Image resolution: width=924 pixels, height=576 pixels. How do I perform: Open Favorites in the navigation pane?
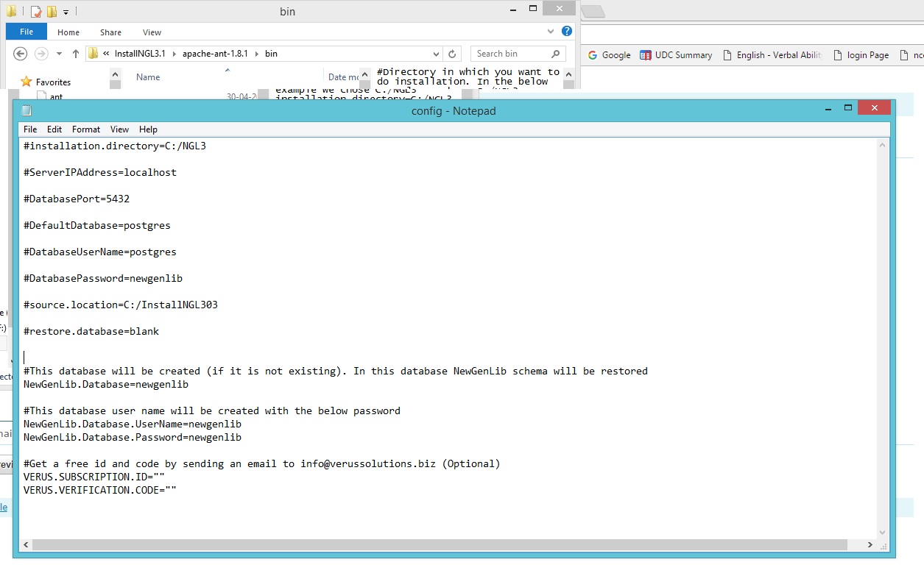53,82
